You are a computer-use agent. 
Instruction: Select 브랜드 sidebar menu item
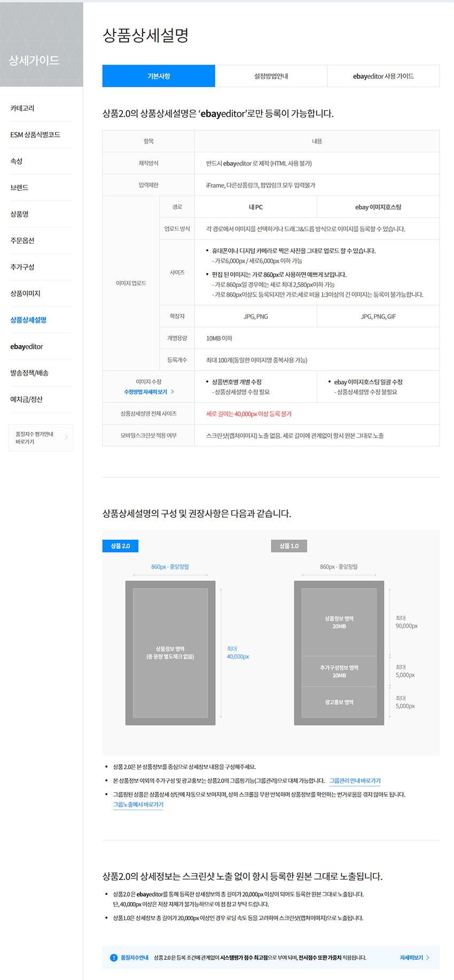pyautogui.click(x=19, y=188)
